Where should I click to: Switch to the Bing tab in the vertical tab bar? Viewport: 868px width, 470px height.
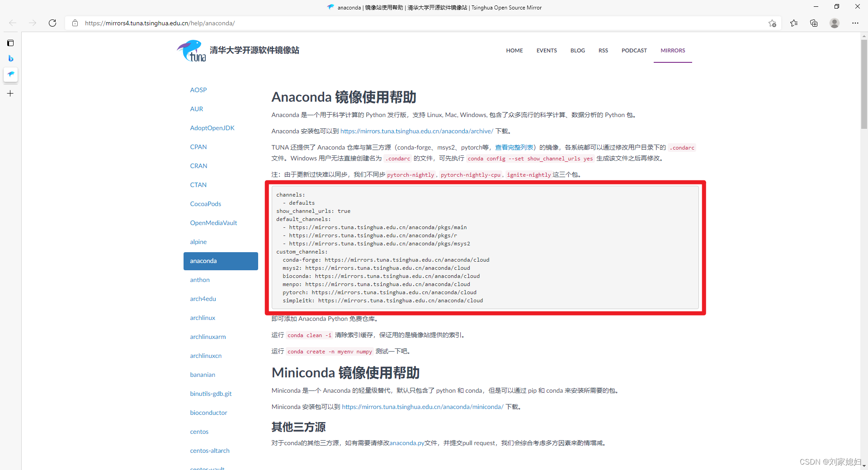point(10,58)
